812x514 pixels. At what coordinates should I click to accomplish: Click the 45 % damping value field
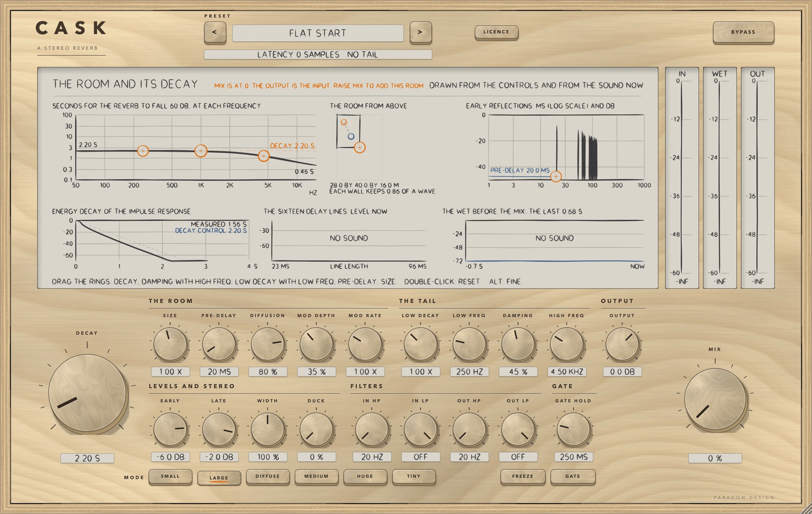click(518, 372)
